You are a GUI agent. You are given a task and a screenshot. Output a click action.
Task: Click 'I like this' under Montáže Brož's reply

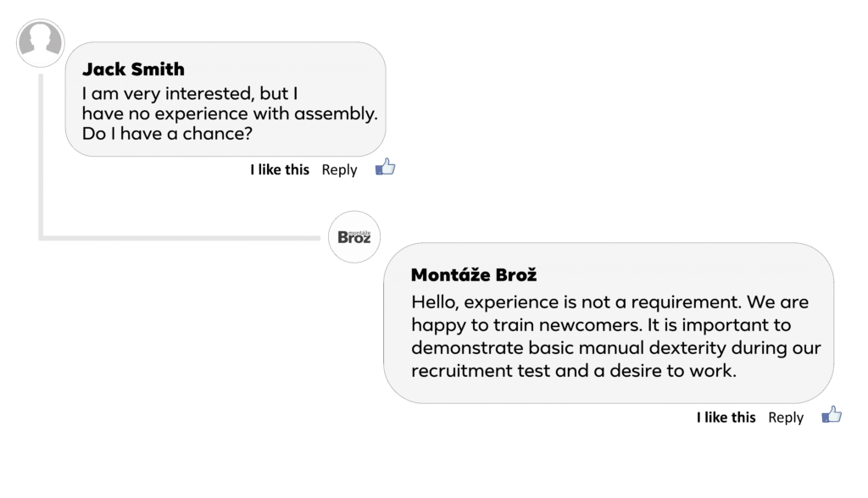(726, 418)
